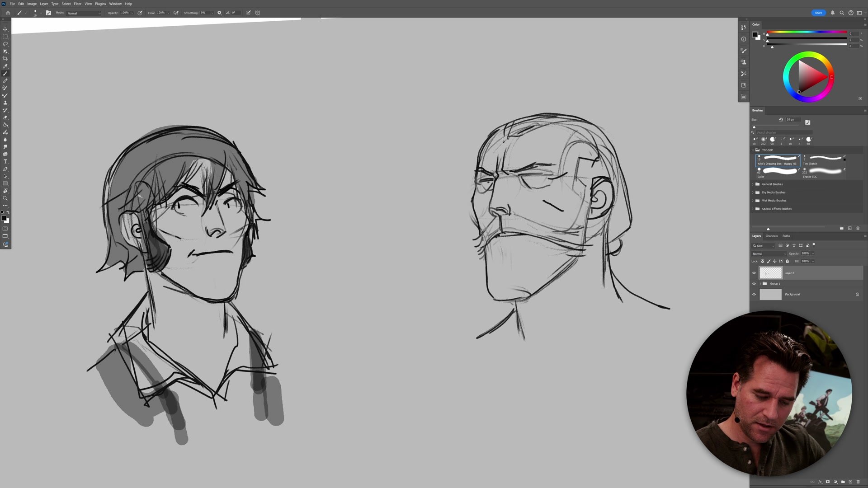868x488 pixels.
Task: Hide Layer 2 visibility eye
Action: pyautogui.click(x=754, y=273)
